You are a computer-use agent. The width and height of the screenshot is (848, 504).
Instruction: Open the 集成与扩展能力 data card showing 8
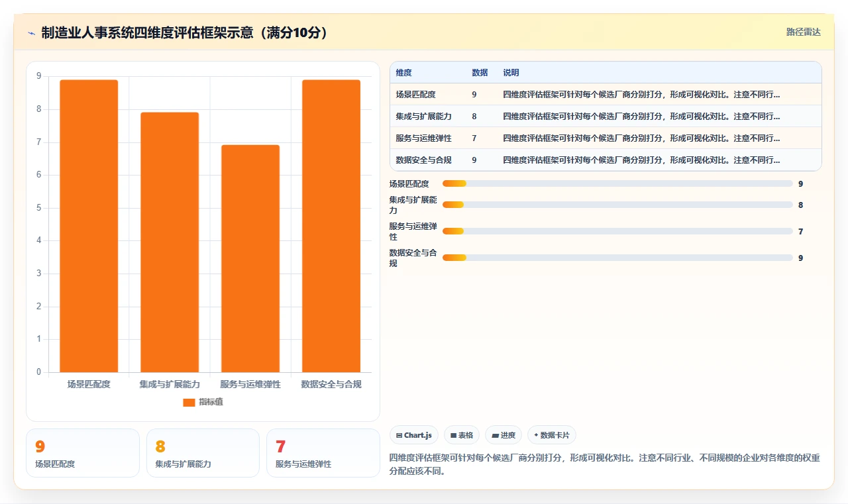pyautogui.click(x=203, y=453)
